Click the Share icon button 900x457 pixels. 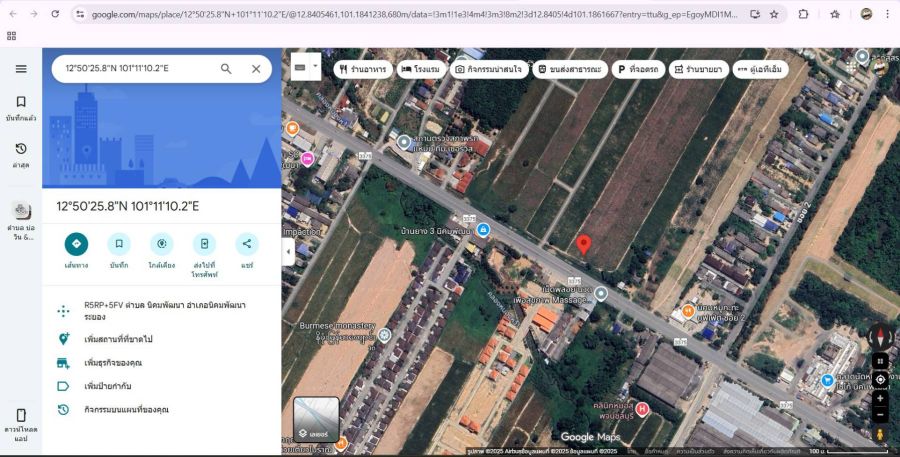pyautogui.click(x=247, y=244)
